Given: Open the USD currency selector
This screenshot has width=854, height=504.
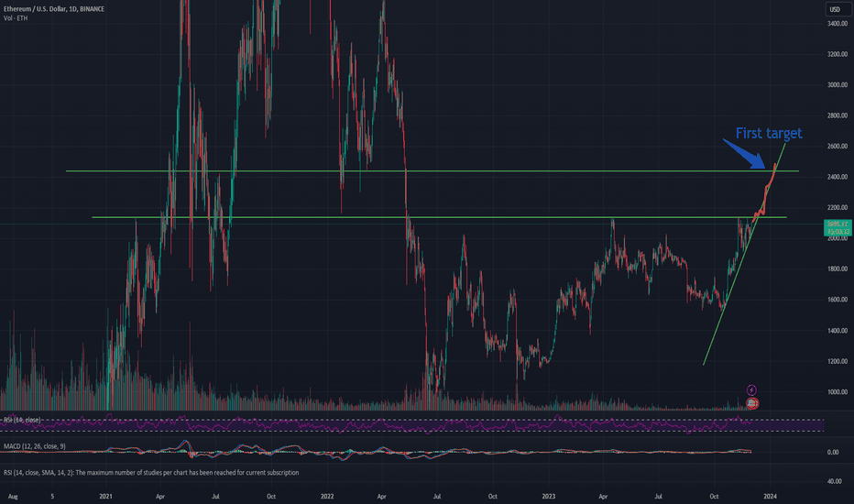Looking at the screenshot, I should 837,9.
